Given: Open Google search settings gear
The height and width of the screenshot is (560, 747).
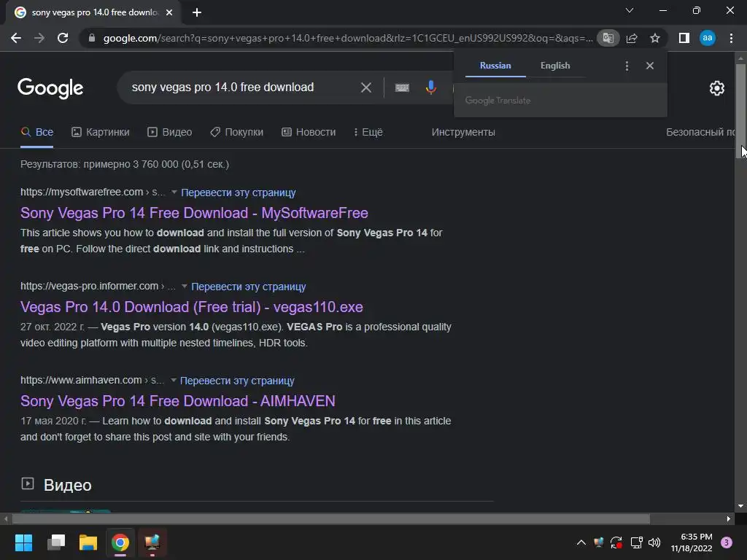Looking at the screenshot, I should 717,88.
